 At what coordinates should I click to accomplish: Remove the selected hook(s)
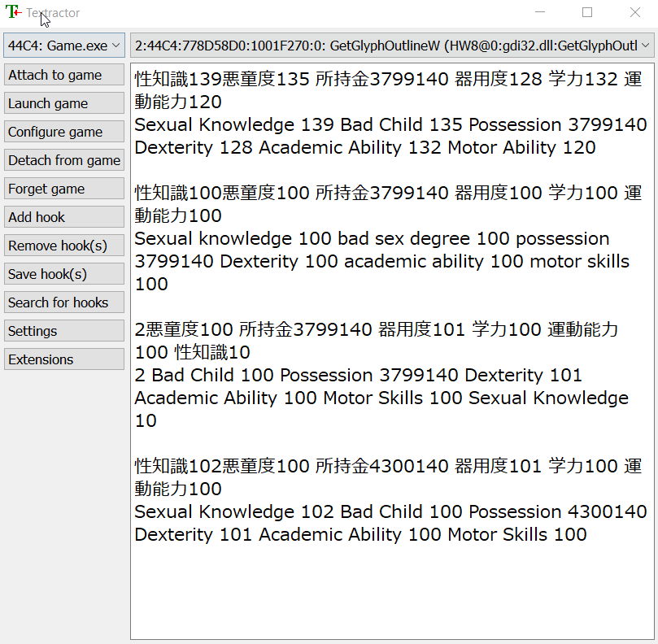click(x=63, y=246)
